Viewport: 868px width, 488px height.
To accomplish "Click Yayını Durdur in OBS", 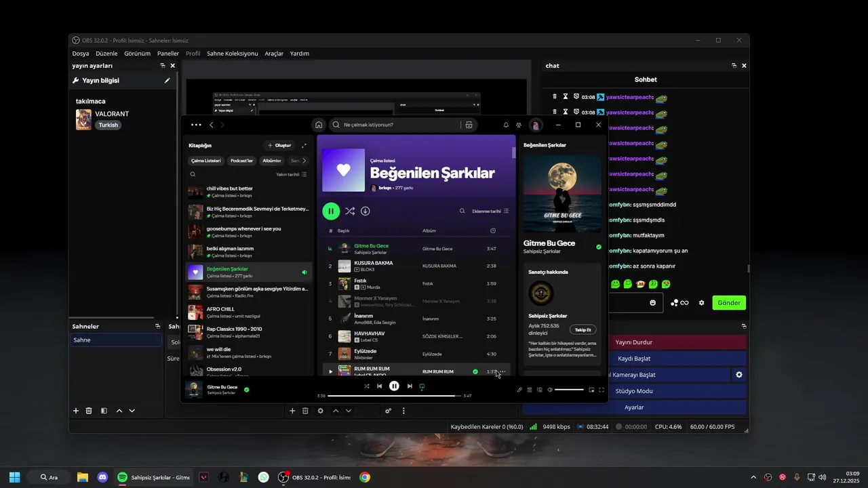I will click(x=633, y=342).
